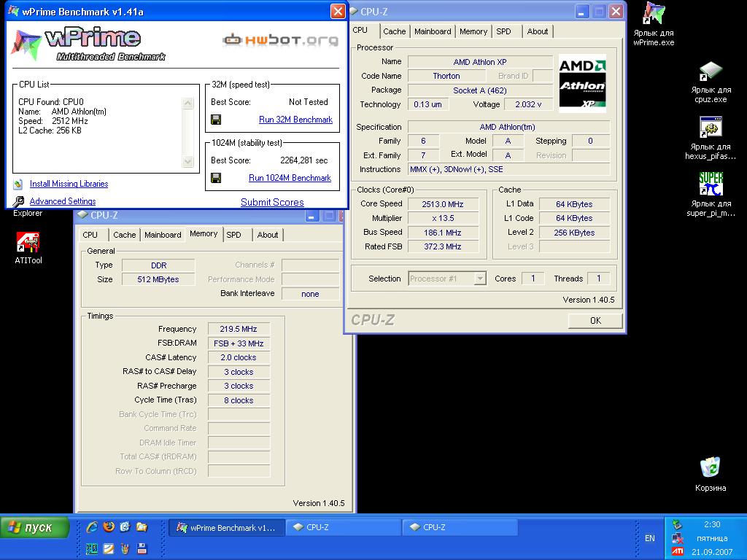Open Advanced Settings link

[x=63, y=201]
